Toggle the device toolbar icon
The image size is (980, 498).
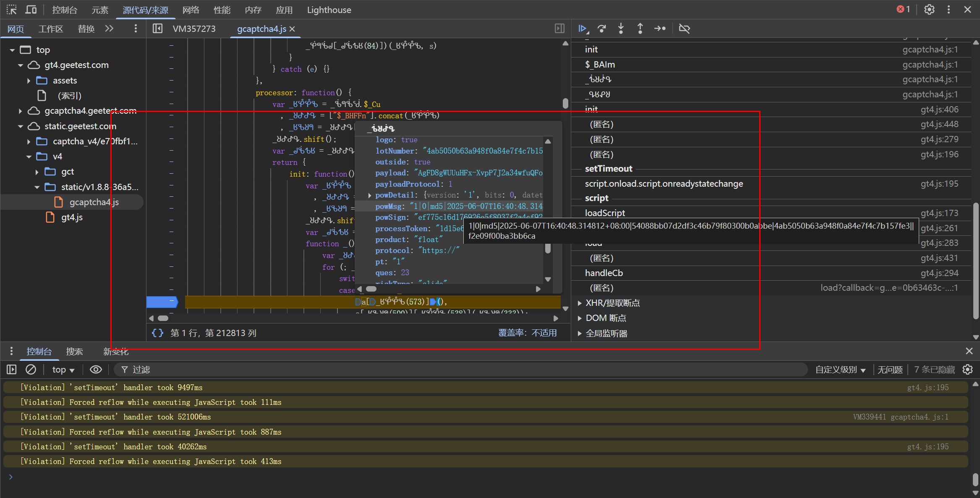point(31,10)
